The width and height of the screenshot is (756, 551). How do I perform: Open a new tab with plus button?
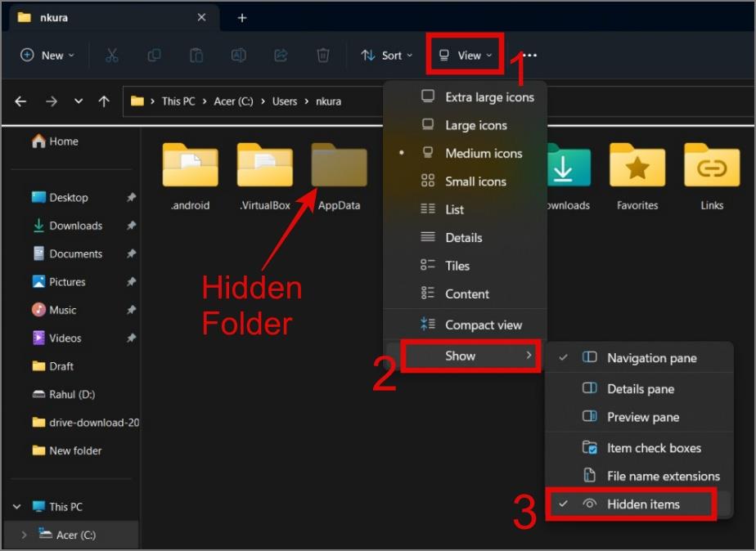coord(242,18)
